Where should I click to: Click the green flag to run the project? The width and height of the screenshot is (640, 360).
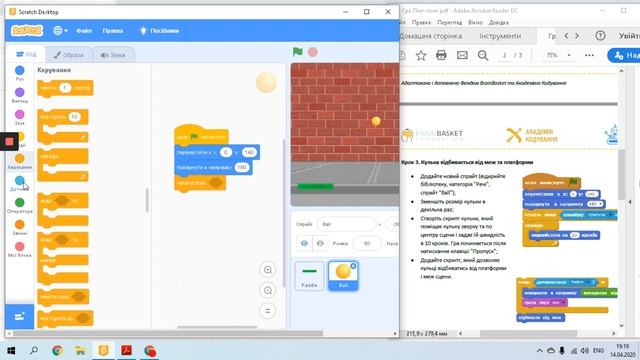(298, 52)
